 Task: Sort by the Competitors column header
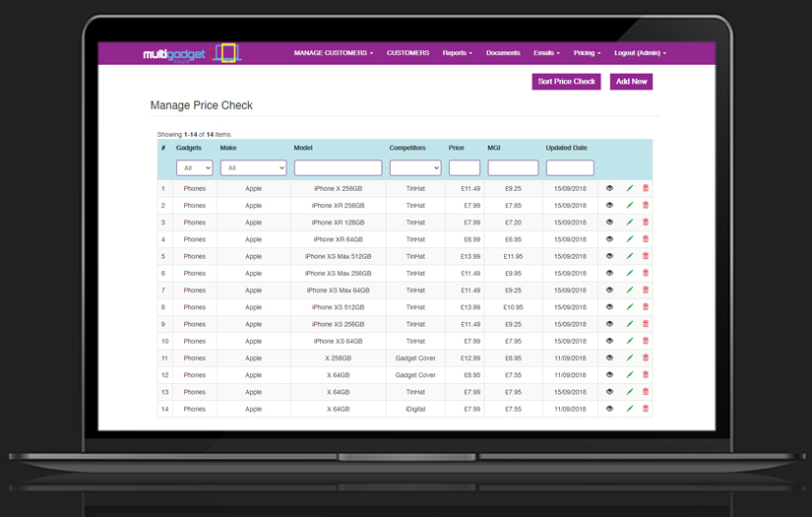click(407, 148)
